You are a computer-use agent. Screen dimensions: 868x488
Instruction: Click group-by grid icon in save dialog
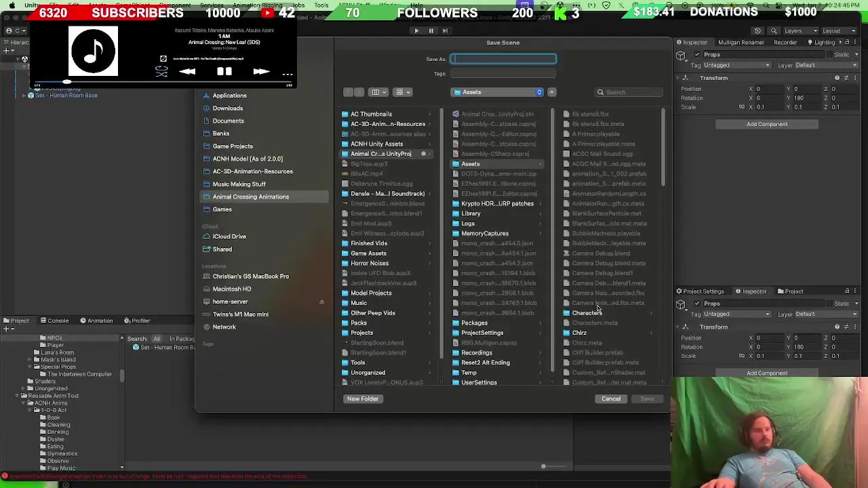(x=403, y=92)
